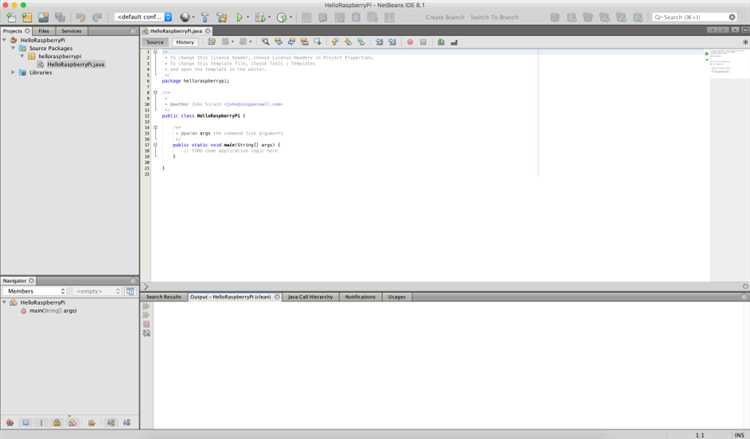750x439 pixels.
Task: Open the Java Call Hierarchy tab
Action: [310, 297]
